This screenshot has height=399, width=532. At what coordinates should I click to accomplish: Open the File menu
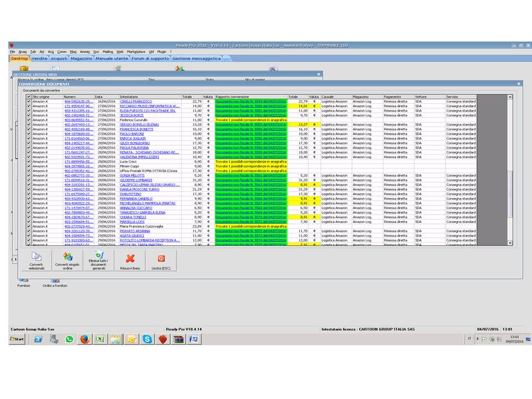(x=13, y=52)
